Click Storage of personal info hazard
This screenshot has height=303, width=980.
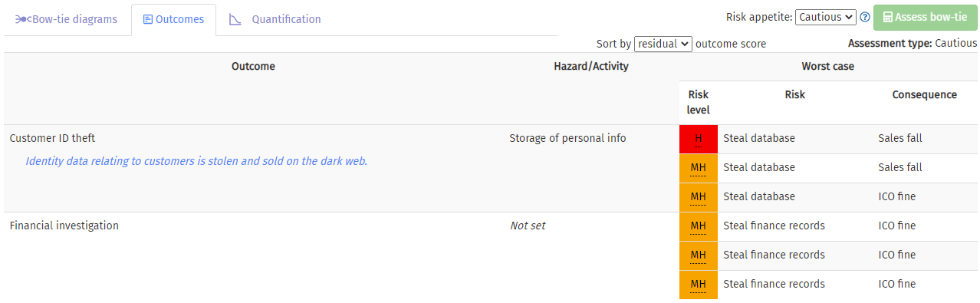coord(567,138)
